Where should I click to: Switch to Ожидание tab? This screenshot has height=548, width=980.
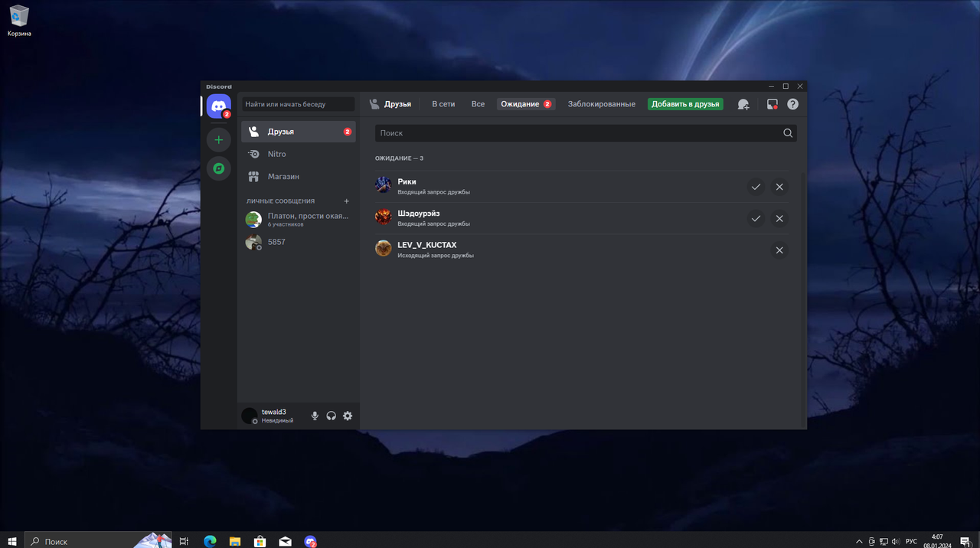pyautogui.click(x=526, y=104)
